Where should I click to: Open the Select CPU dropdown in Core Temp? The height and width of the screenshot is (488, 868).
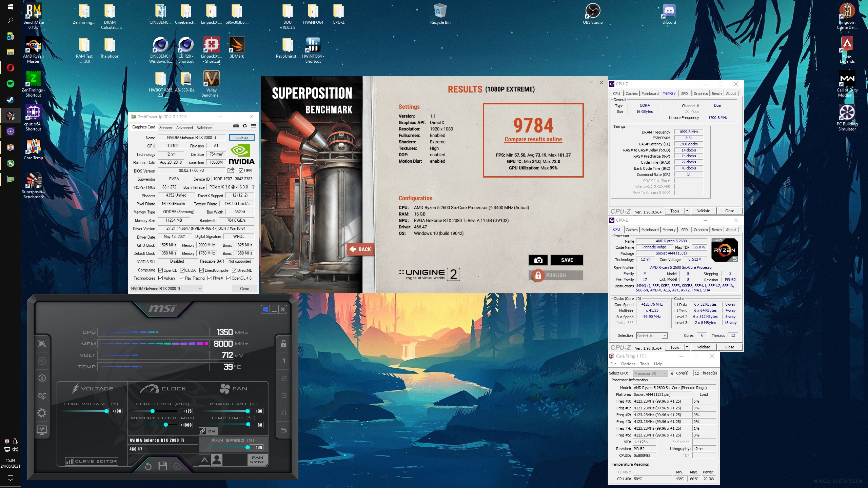click(650, 373)
